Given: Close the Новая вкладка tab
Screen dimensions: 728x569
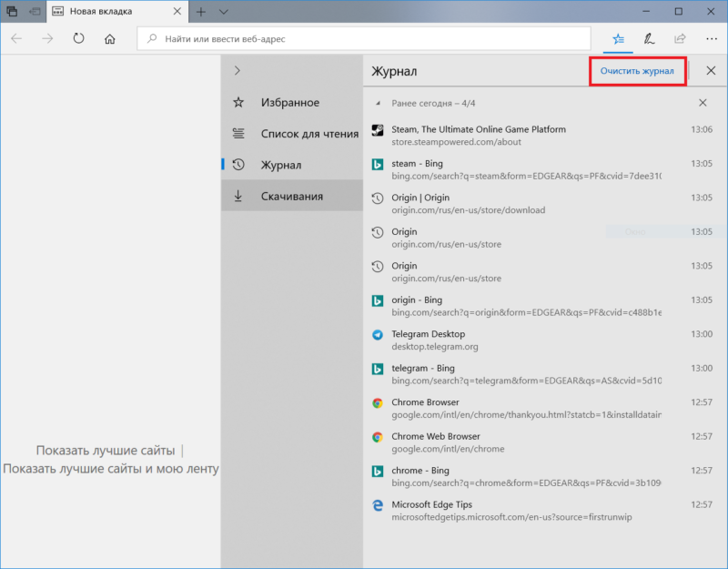Looking at the screenshot, I should pyautogui.click(x=177, y=11).
